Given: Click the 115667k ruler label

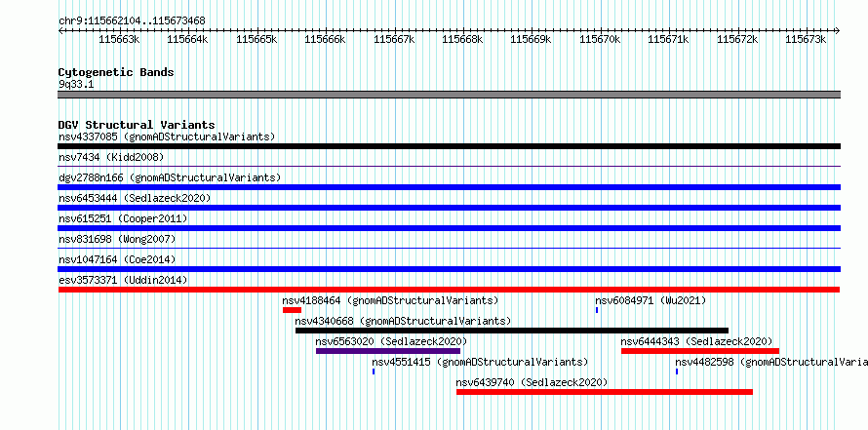Looking at the screenshot, I should (x=394, y=39).
